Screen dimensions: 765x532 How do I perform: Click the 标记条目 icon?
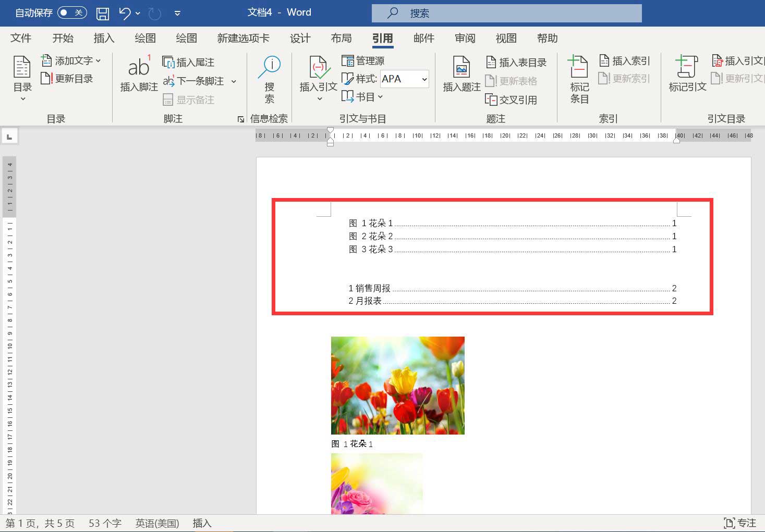pos(578,67)
